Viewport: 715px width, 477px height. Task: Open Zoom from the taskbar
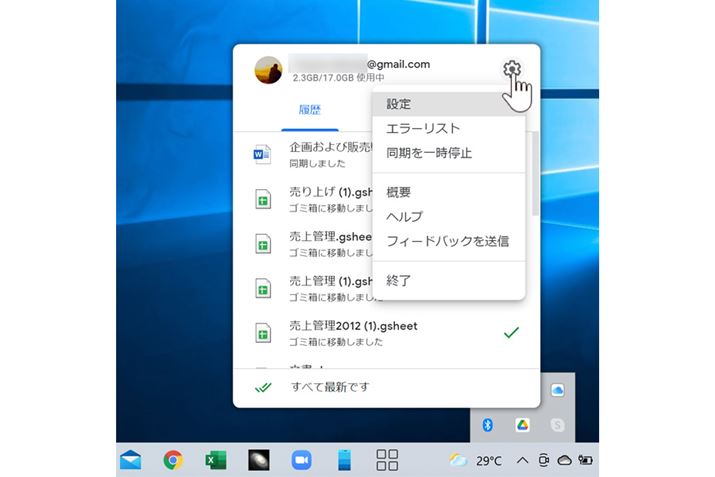pyautogui.click(x=301, y=460)
